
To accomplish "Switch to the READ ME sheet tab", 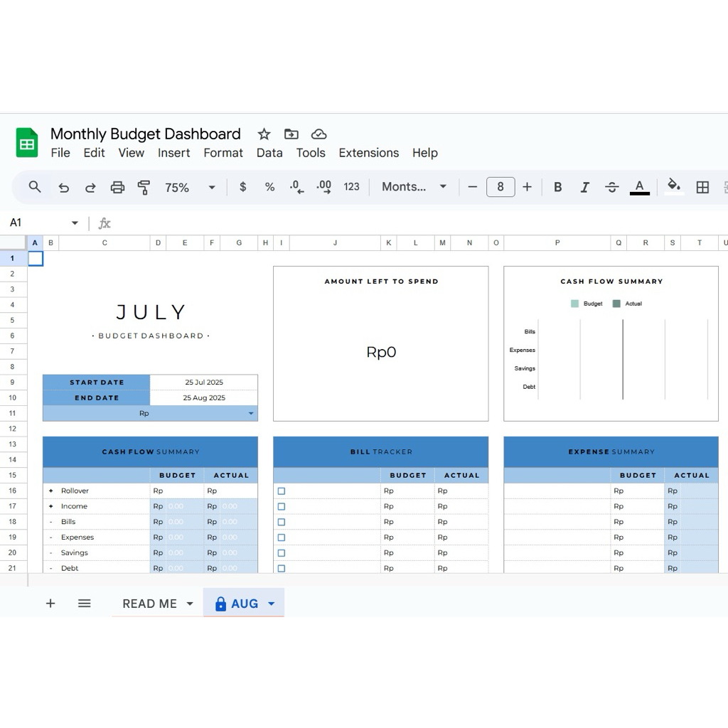I will [x=150, y=604].
